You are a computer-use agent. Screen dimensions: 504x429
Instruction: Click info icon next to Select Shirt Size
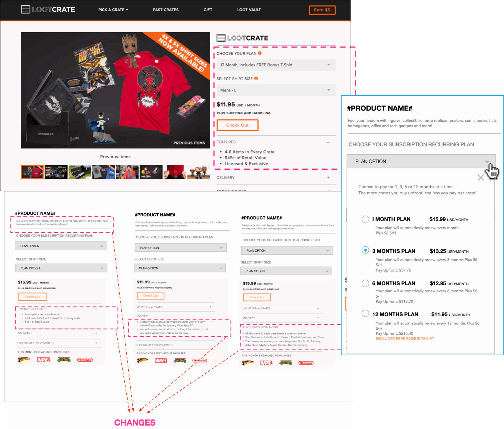[x=256, y=79]
